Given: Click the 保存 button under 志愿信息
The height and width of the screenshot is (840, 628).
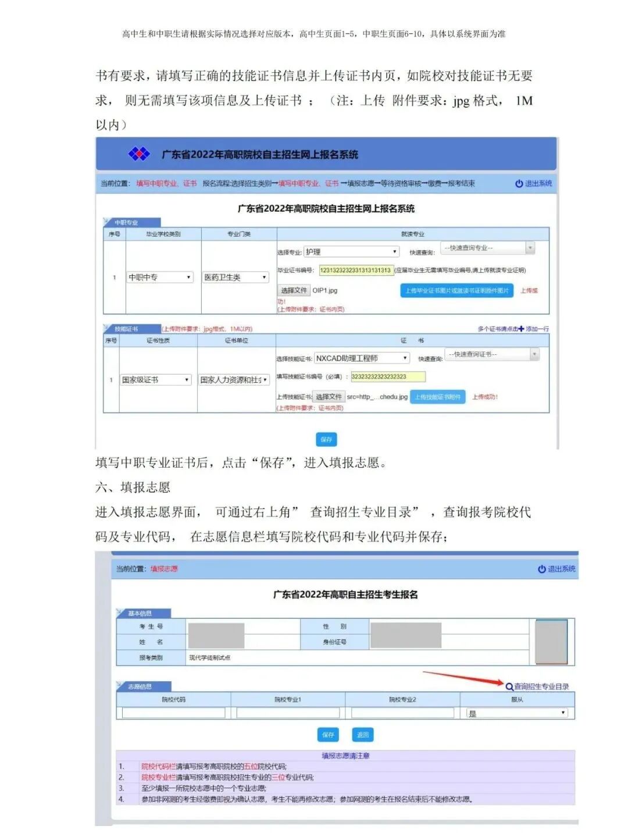Looking at the screenshot, I should (x=328, y=735).
